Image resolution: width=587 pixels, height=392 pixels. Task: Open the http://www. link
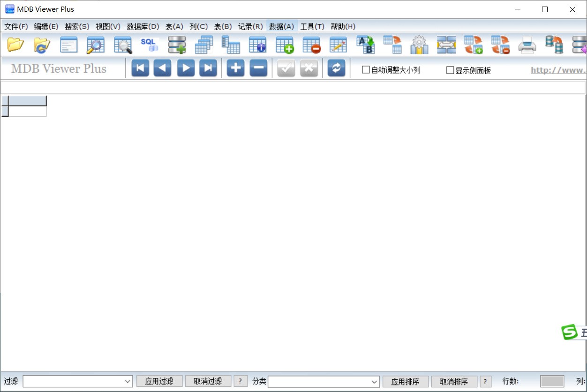coord(558,70)
